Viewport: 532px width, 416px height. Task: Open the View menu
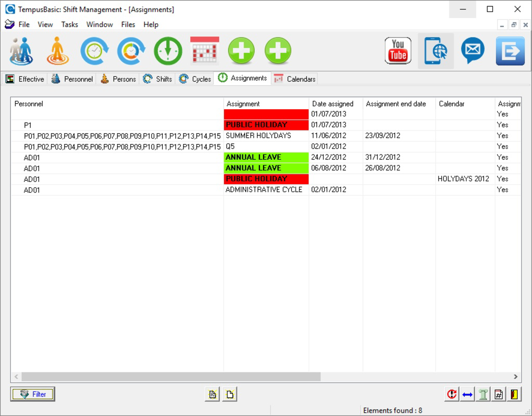[45, 24]
